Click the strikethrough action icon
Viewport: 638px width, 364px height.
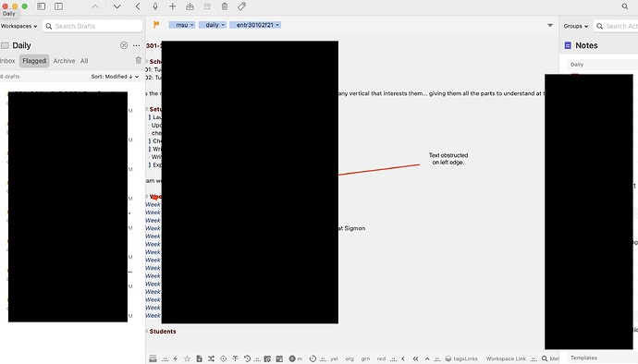coord(235,358)
